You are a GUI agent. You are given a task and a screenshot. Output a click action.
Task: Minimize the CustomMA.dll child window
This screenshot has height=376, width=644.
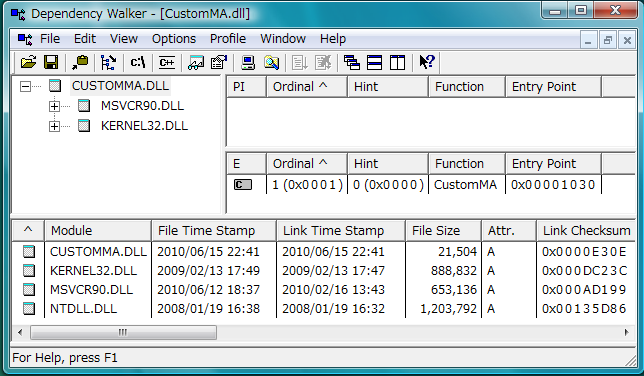point(589,40)
